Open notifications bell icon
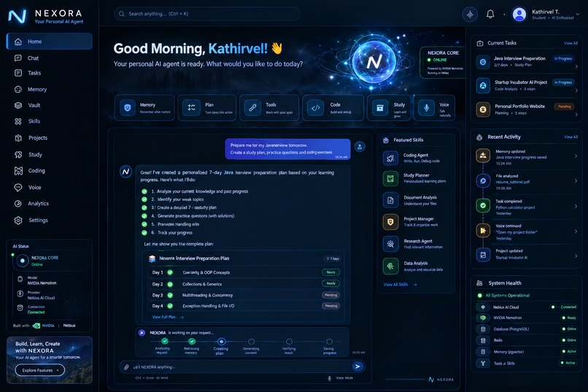588x392 pixels. click(x=490, y=15)
